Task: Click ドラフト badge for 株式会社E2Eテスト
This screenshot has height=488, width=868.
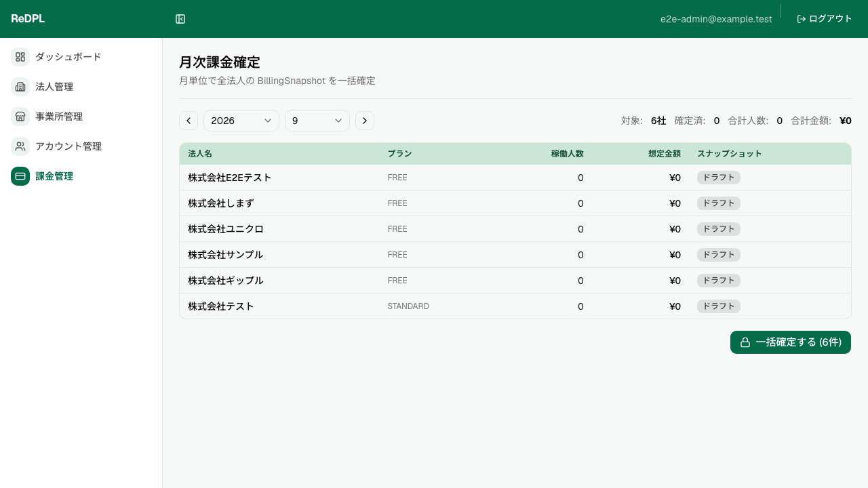Action: [x=719, y=178]
